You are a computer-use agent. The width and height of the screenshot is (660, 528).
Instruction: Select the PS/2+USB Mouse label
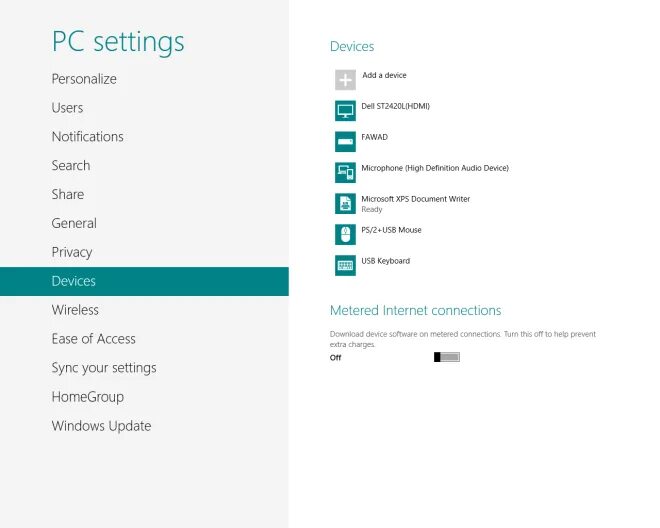click(x=391, y=230)
